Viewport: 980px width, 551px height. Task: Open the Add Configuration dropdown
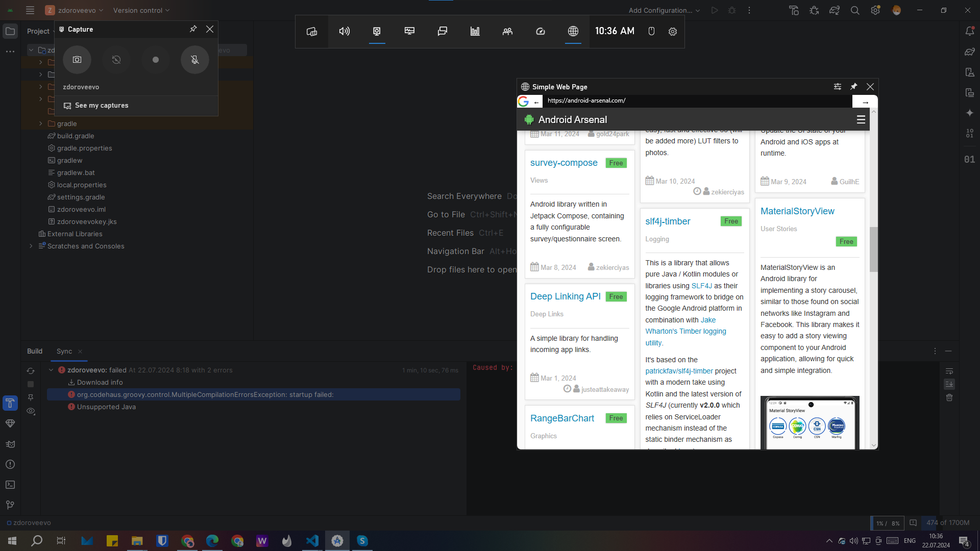(664, 10)
